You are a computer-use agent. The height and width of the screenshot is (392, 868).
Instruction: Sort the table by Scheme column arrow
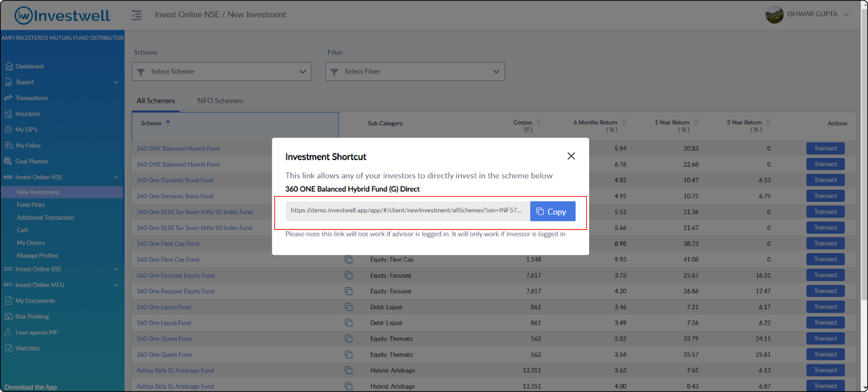168,123
